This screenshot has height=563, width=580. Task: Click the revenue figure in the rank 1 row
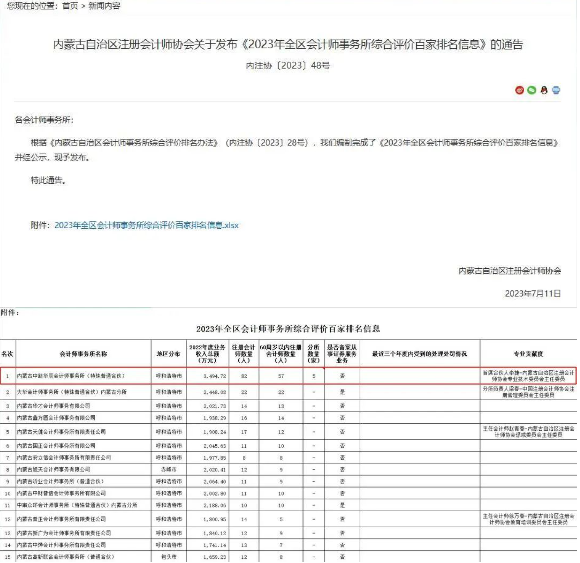click(215, 376)
